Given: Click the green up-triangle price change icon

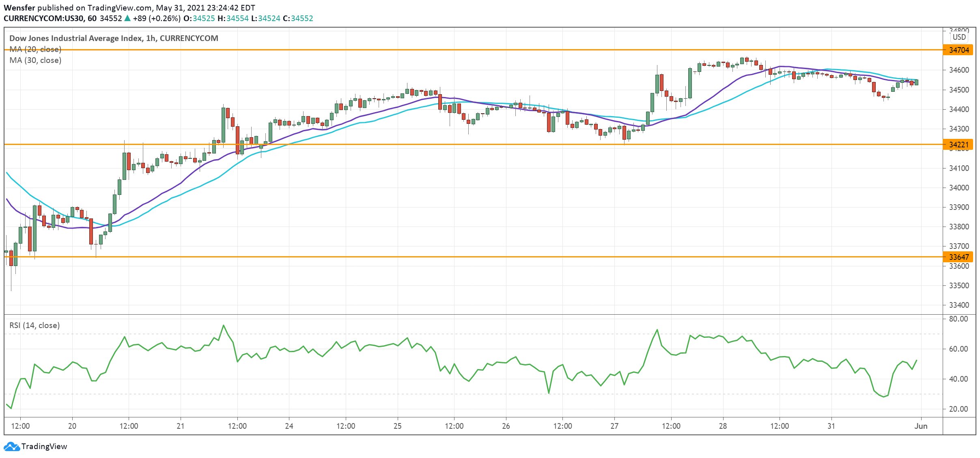Looking at the screenshot, I should [127, 18].
